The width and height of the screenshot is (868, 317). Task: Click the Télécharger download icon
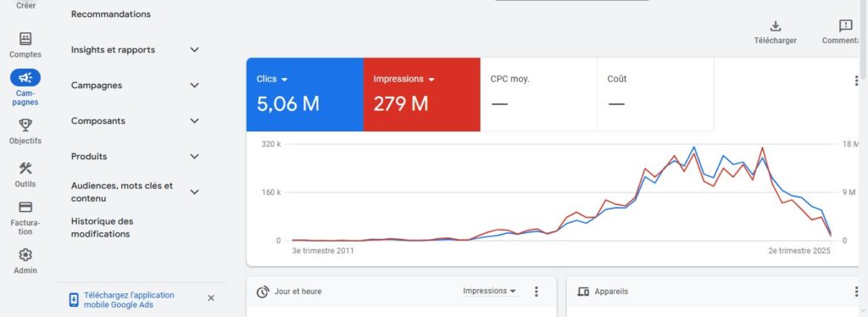point(776,26)
